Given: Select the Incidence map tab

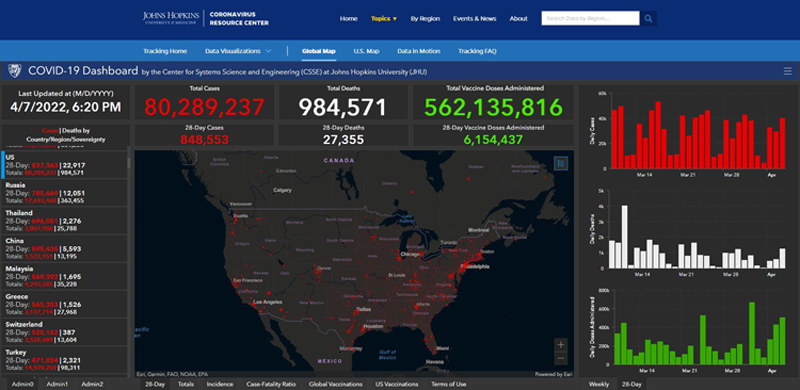Looking at the screenshot, I should pyautogui.click(x=220, y=384).
